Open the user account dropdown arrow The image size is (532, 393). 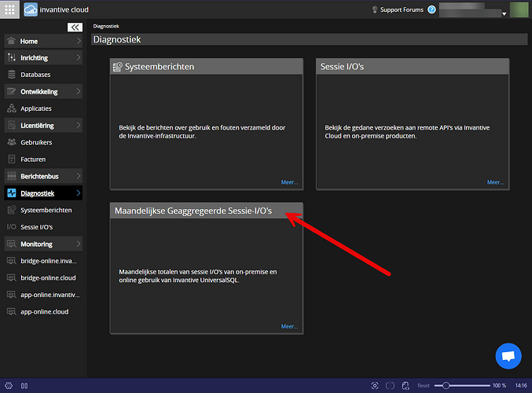(504, 14)
